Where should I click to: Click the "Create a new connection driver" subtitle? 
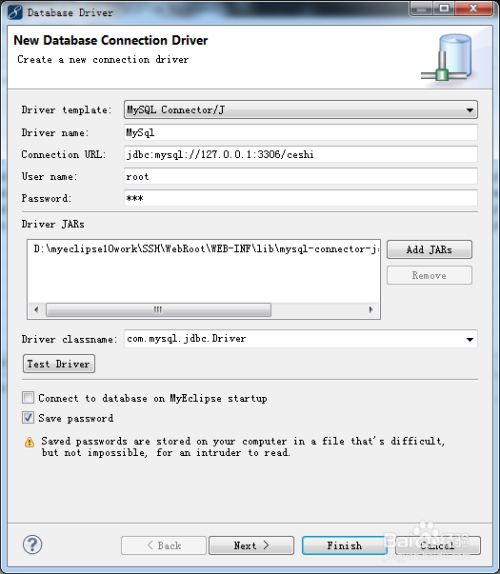pos(103,59)
